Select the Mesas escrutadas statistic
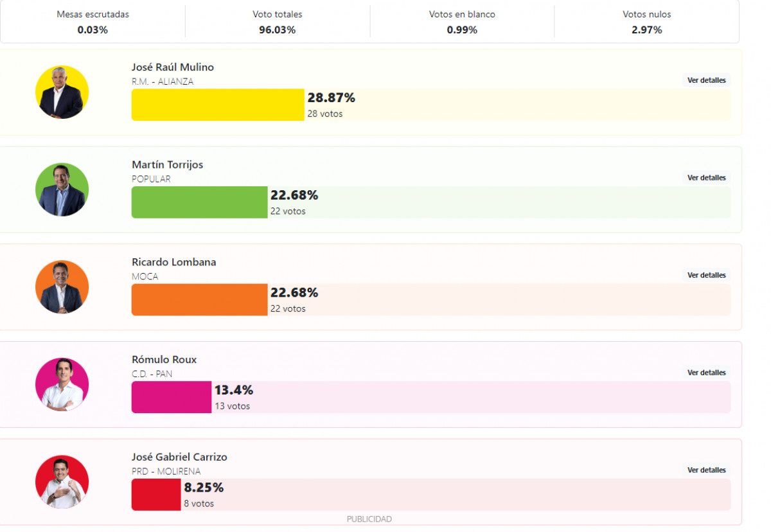Image resolution: width=771 pixels, height=532 pixels. point(93,22)
